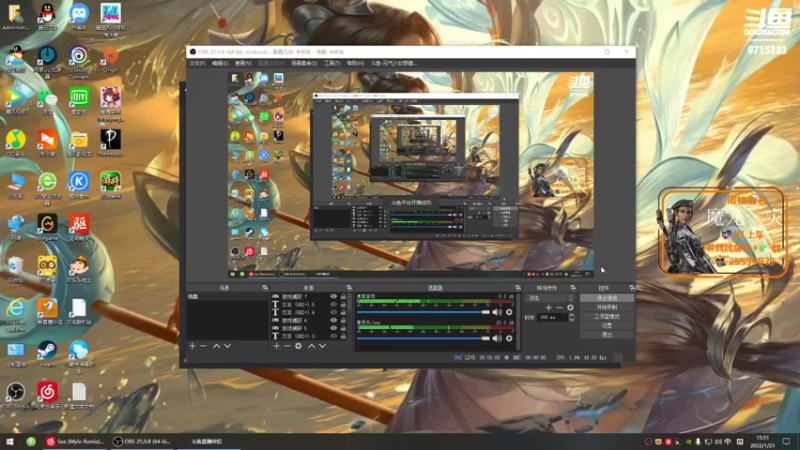Toggle visibility of 文本 (GDI+) 4 source
The width and height of the screenshot is (800, 450).
click(333, 312)
